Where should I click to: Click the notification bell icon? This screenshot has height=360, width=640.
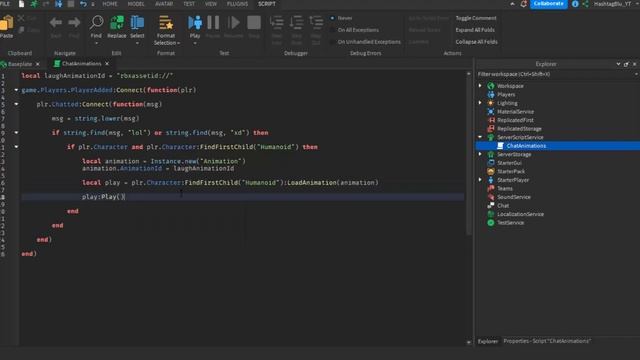pos(524,4)
